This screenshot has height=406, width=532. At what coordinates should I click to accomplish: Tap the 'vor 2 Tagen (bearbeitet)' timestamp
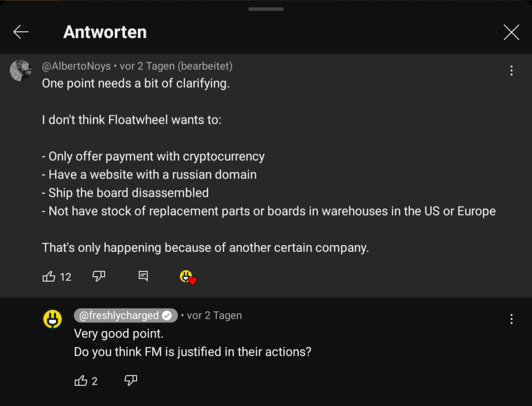click(176, 66)
